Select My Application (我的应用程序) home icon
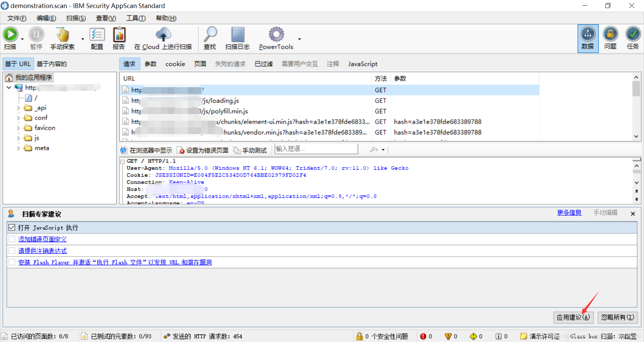This screenshot has height=342, width=644. (x=9, y=77)
